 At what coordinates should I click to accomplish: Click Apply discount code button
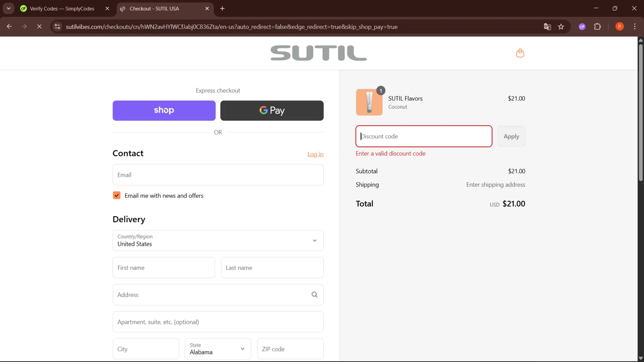coord(511,136)
